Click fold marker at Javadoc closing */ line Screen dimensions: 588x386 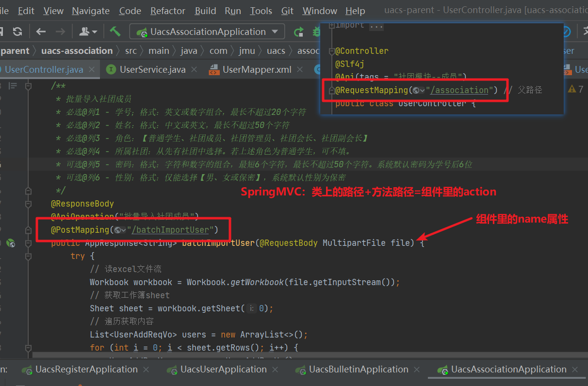28,191
